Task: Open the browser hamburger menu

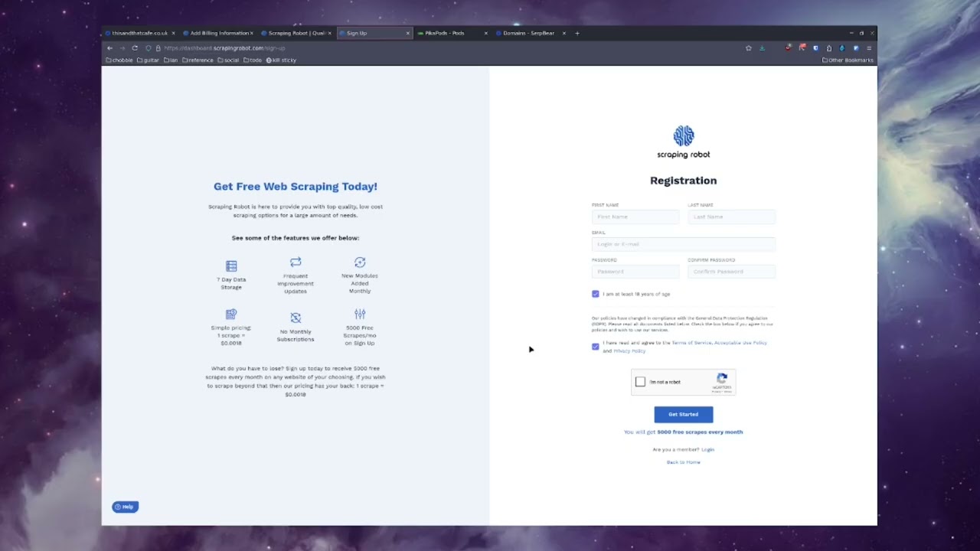Action: (x=869, y=48)
